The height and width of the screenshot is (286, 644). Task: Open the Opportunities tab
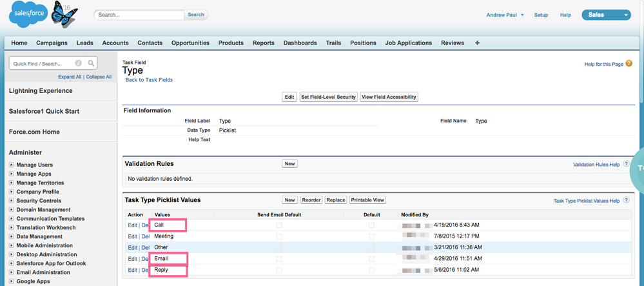[190, 43]
